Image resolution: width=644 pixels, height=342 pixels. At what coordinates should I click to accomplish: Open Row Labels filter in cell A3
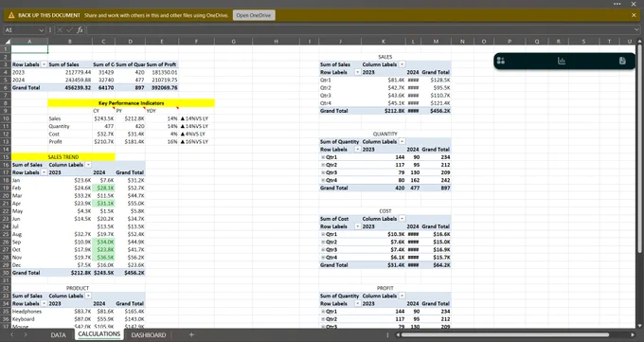[x=44, y=64]
